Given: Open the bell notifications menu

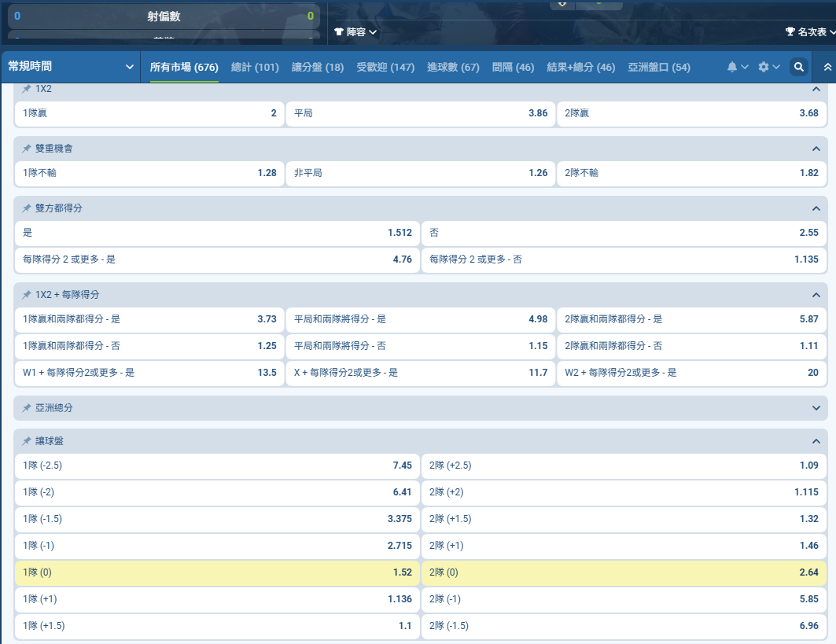Looking at the screenshot, I should [737, 68].
